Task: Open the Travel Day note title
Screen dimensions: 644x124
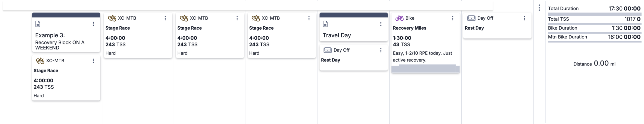Action: point(337,35)
